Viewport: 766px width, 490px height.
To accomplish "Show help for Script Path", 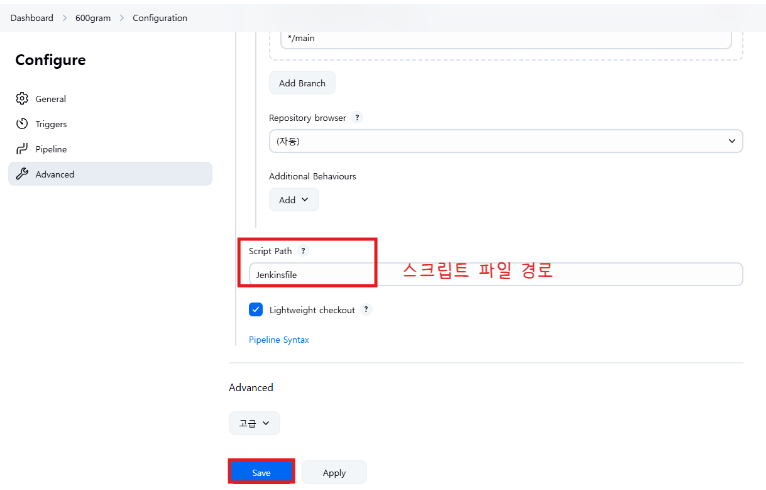I will point(303,251).
